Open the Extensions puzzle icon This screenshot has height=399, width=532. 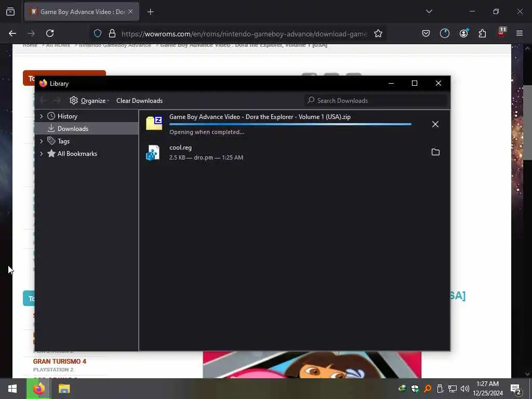coord(482,33)
